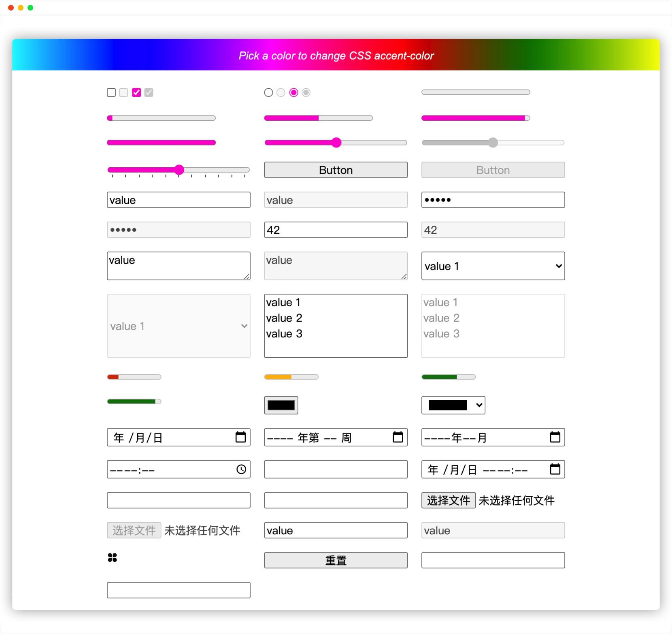
Task: Open the datetime-local calendar icon
Action: [x=555, y=469]
